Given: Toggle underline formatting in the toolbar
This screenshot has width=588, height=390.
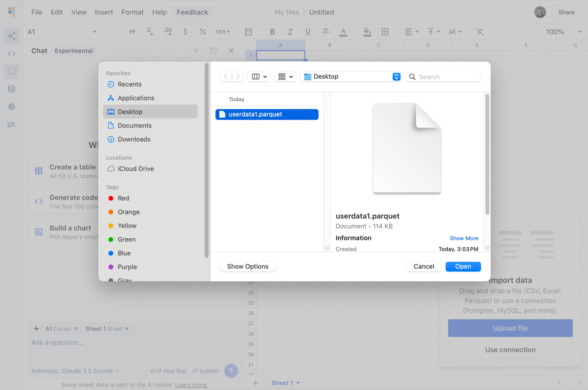Looking at the screenshot, I should click(308, 32).
